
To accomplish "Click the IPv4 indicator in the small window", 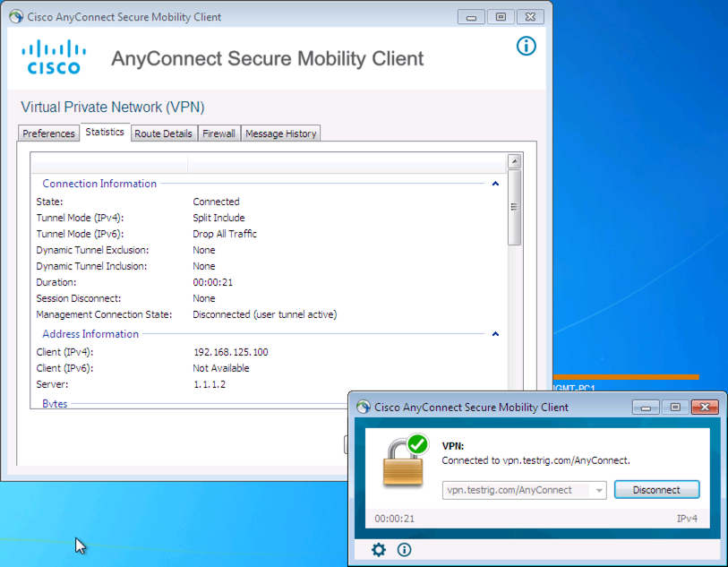I will (687, 519).
